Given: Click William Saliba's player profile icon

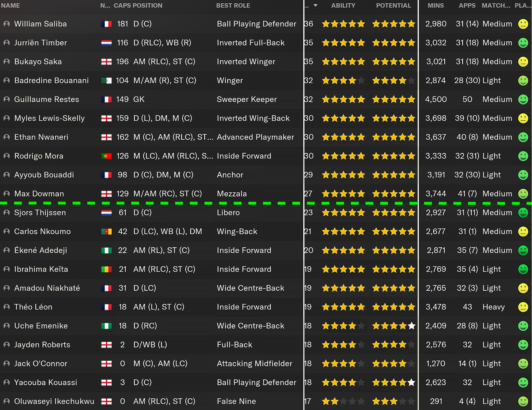Looking at the screenshot, I should click(x=7, y=24).
